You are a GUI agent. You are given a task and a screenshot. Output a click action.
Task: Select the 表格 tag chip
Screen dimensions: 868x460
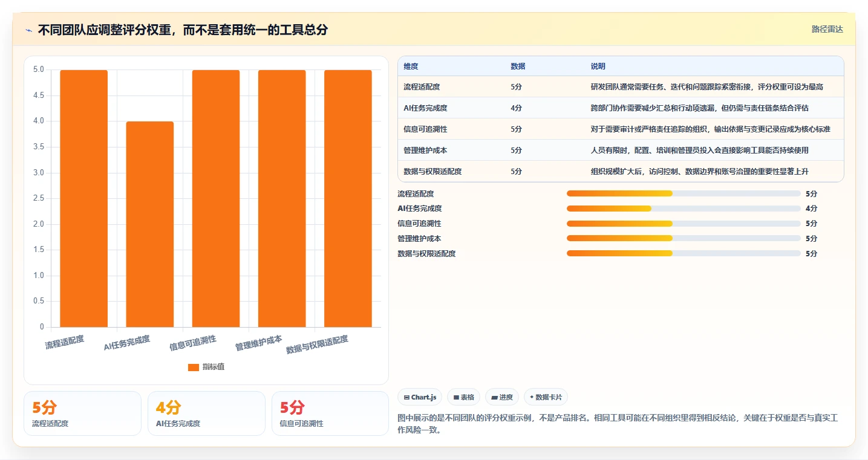pos(464,397)
